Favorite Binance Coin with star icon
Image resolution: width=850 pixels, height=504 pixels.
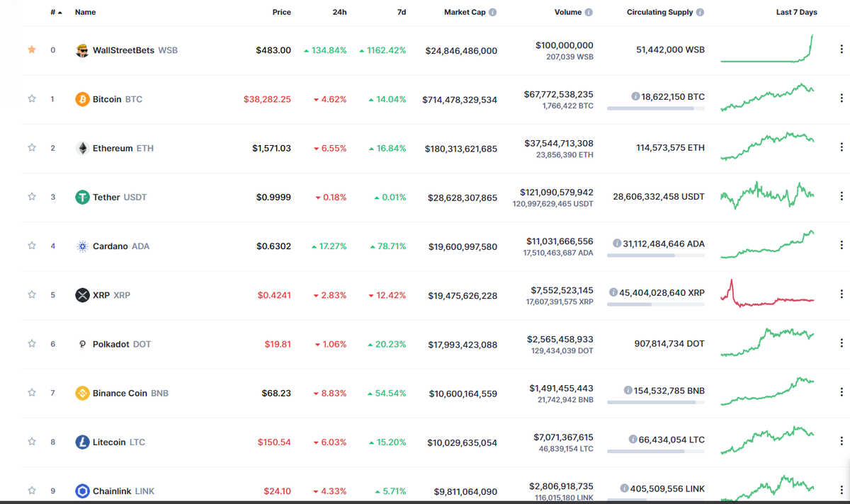tap(32, 392)
